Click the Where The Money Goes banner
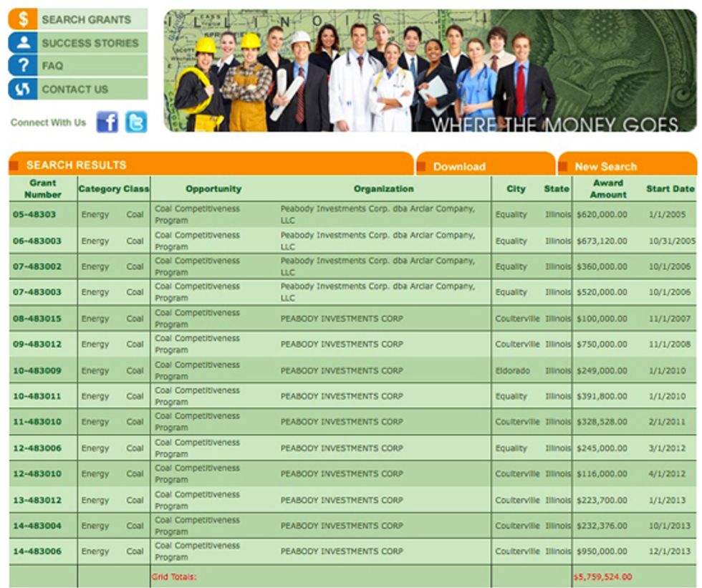This screenshot has width=702, height=588. pyautogui.click(x=430, y=71)
